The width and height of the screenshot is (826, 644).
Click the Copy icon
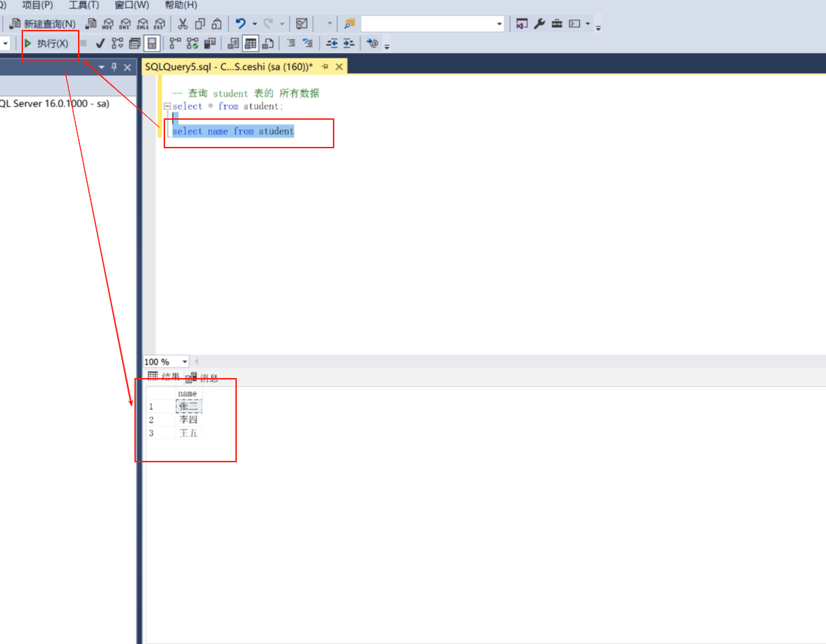(200, 24)
